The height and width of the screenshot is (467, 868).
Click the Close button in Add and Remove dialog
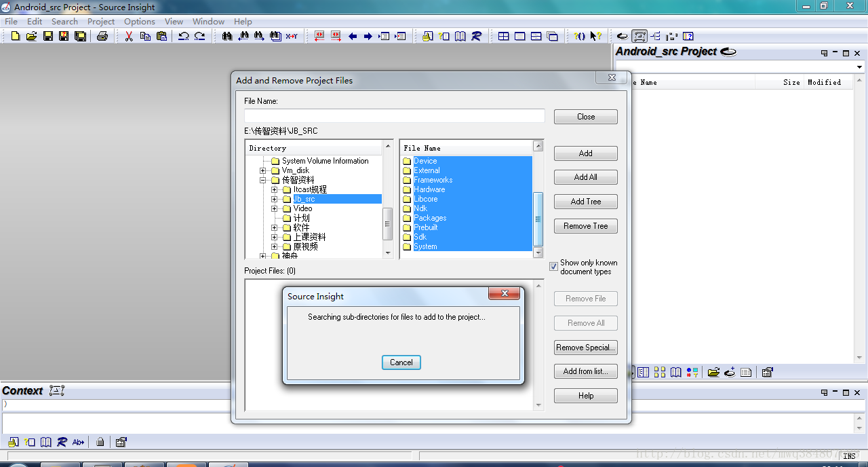586,117
